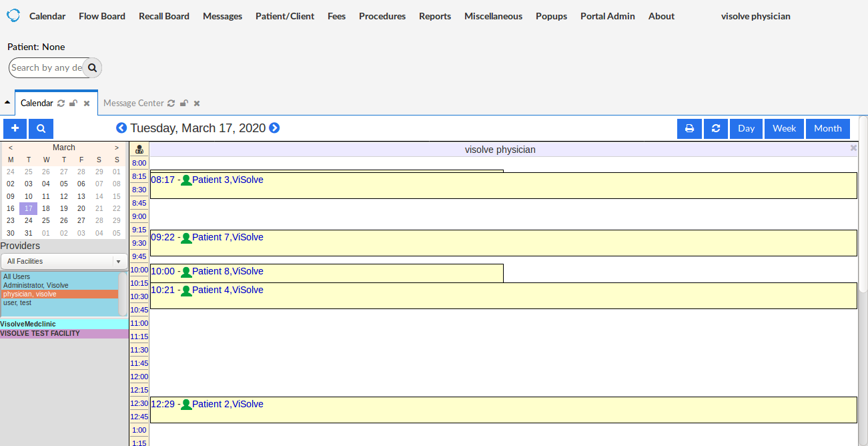The image size is (868, 446).
Task: Collapse tabs using the small up triangle
Action: tap(7, 103)
